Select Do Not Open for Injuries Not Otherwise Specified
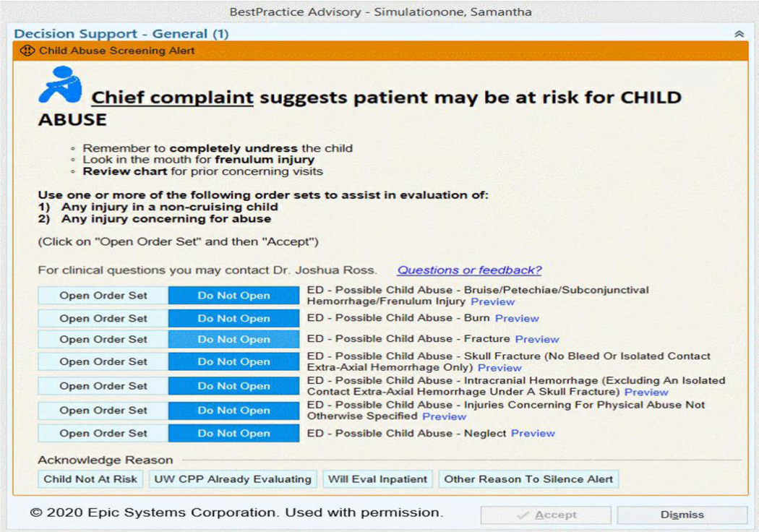 click(x=233, y=411)
